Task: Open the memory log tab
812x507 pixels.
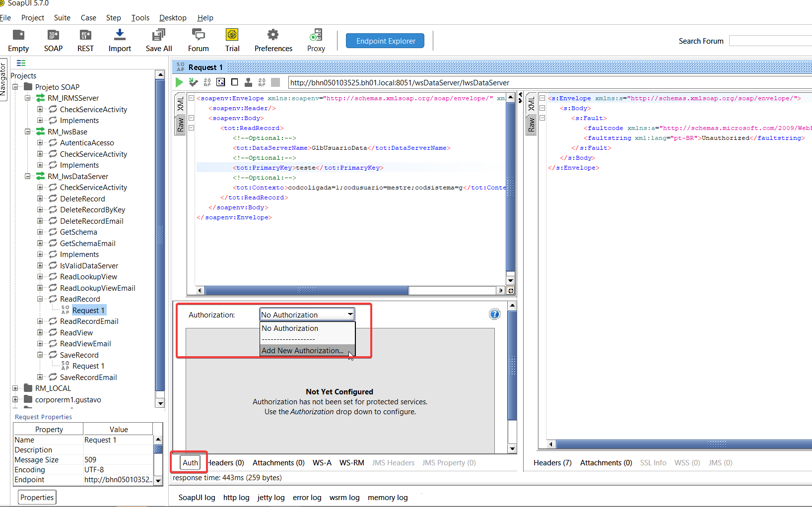Action: (388, 498)
